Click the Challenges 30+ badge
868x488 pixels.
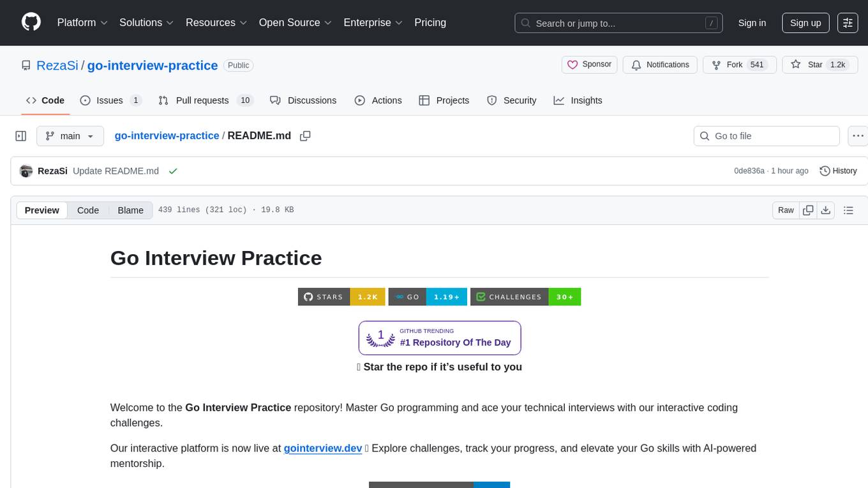coord(525,296)
